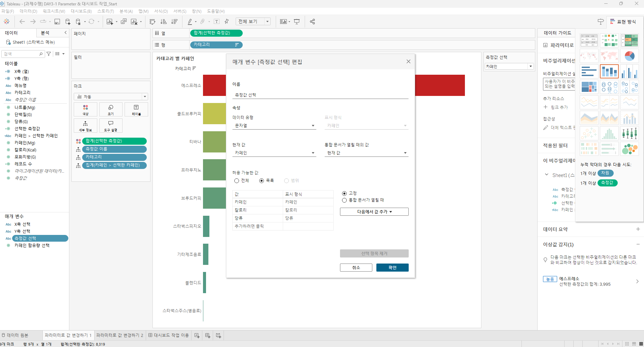Open the current value '카페인' dropdown in dialog
The width and height of the screenshot is (644, 347).
274,153
